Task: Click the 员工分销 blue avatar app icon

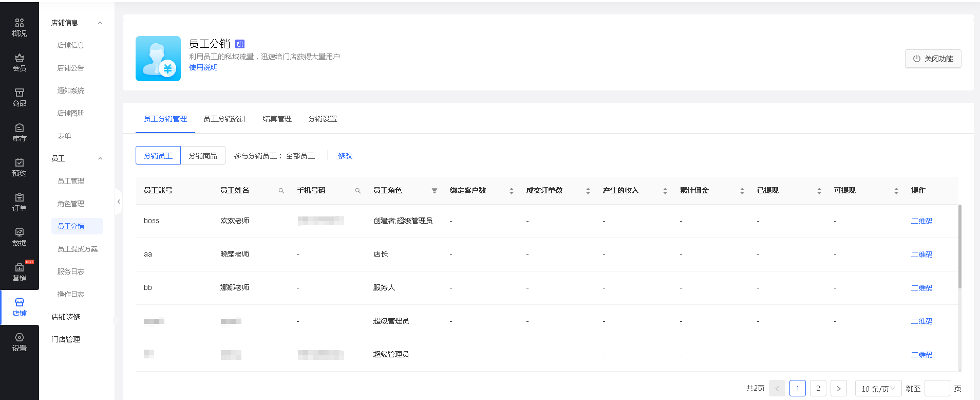Action: [x=158, y=59]
